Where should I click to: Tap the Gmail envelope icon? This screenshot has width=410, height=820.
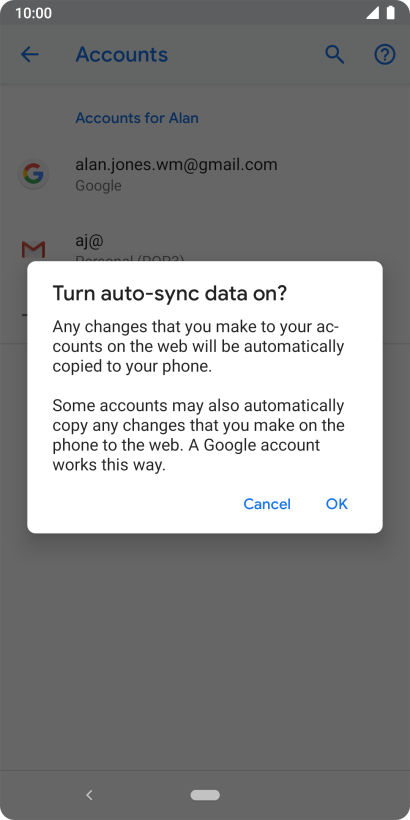click(x=33, y=250)
